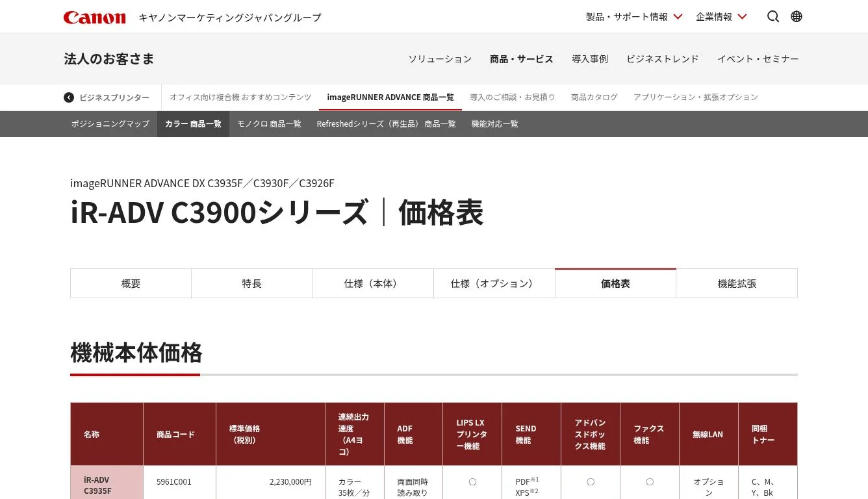
Task: Click the PDF XPS SEND cell
Action: tap(531, 483)
